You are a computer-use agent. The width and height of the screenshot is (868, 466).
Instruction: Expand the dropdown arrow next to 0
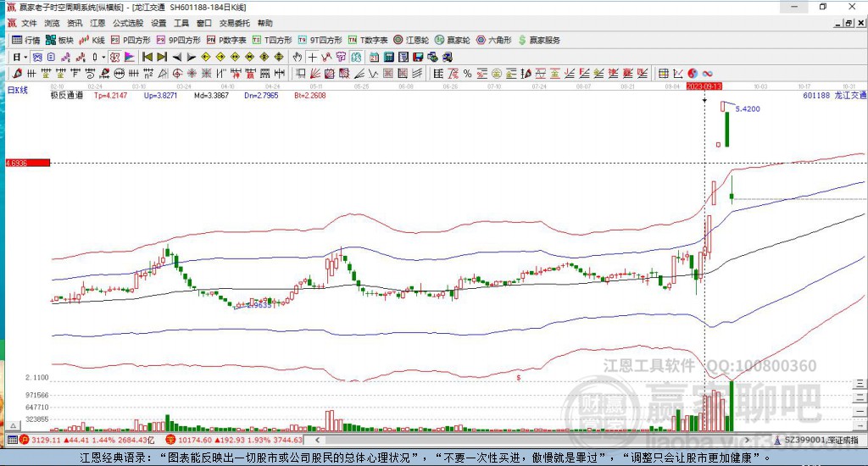pyautogui.click(x=103, y=57)
